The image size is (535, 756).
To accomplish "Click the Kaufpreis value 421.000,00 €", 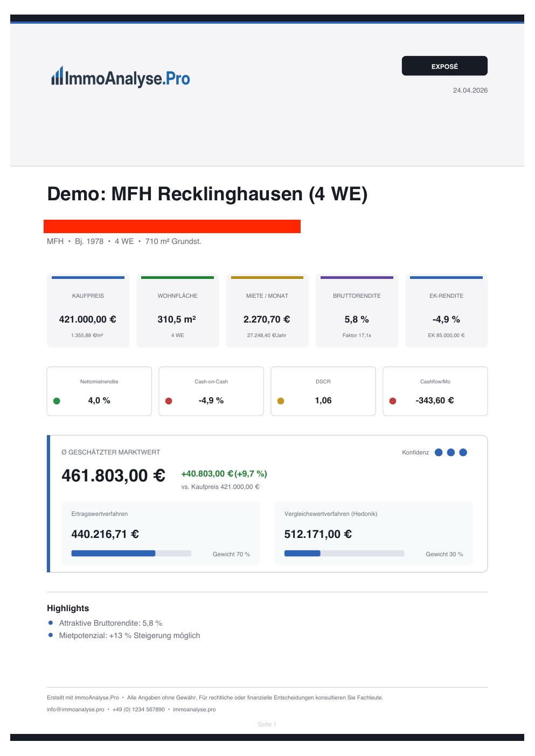I will tap(88, 319).
